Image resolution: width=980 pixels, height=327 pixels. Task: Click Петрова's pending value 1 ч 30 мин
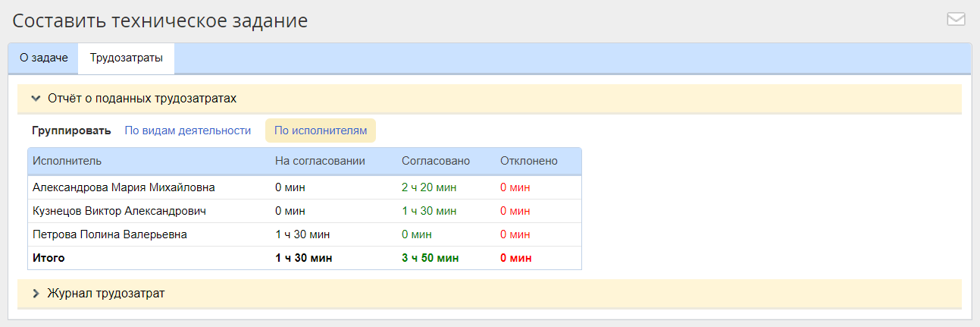pyautogui.click(x=302, y=234)
